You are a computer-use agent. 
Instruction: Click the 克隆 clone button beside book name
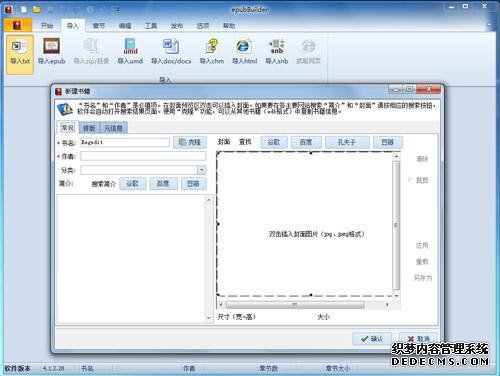(x=190, y=142)
